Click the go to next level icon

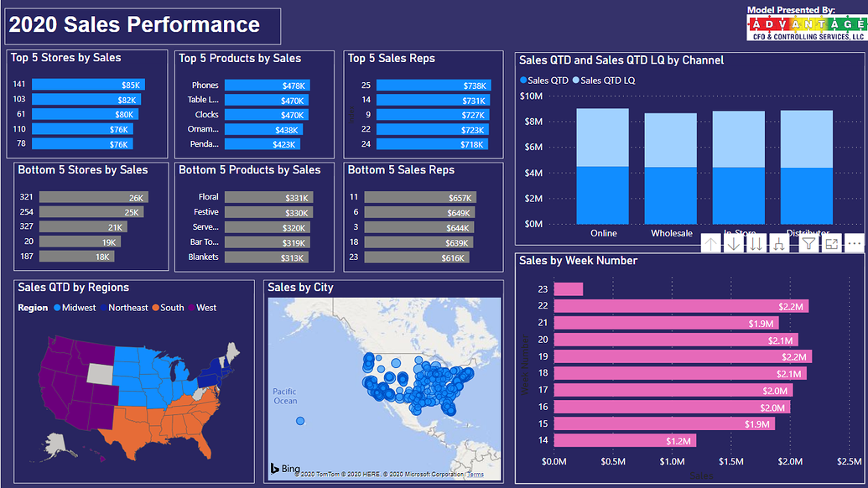pyautogui.click(x=756, y=243)
